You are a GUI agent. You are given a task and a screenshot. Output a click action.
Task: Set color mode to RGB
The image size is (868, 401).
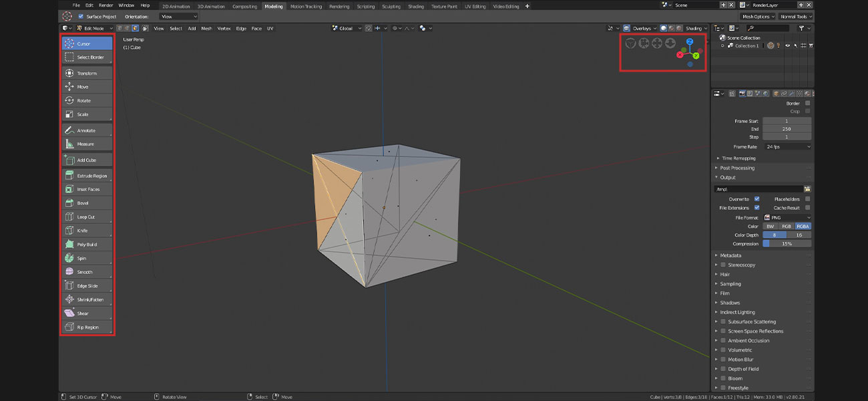[787, 227]
